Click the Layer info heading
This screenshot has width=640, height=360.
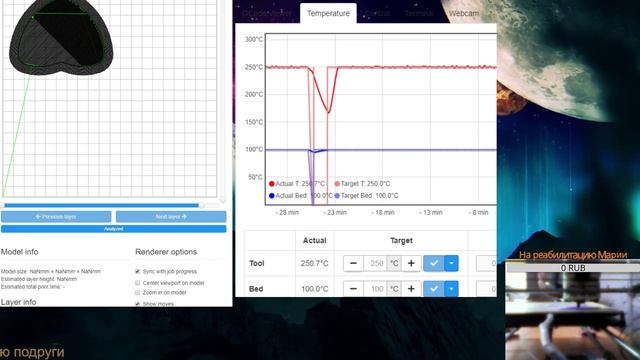[18, 302]
